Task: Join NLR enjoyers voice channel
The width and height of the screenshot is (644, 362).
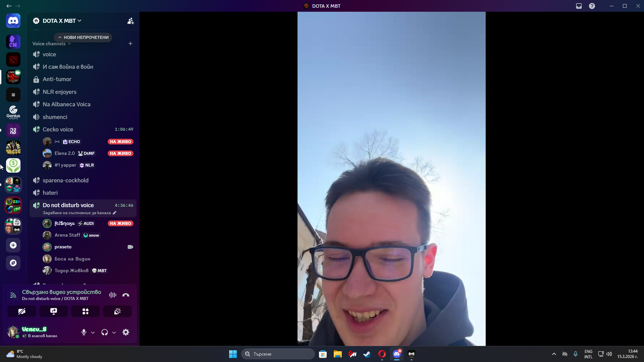Action: pyautogui.click(x=83, y=92)
